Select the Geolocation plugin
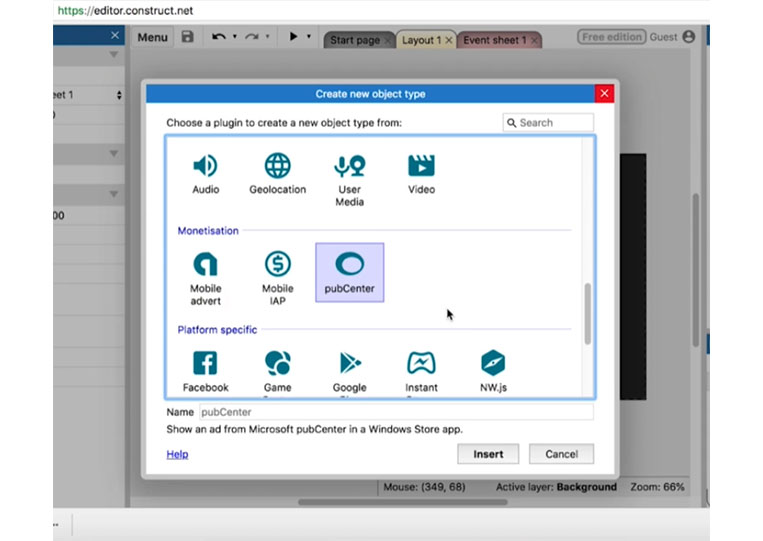Viewport: 763px width, 541px height. (277, 174)
